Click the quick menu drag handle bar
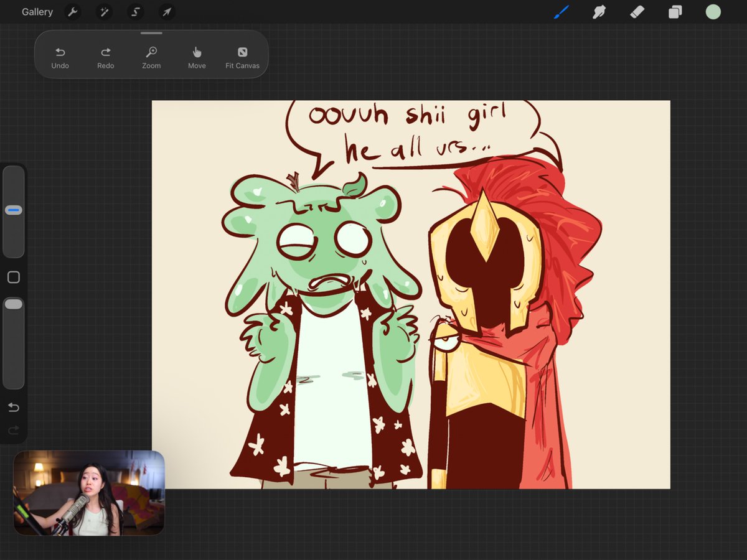 pos(151,33)
